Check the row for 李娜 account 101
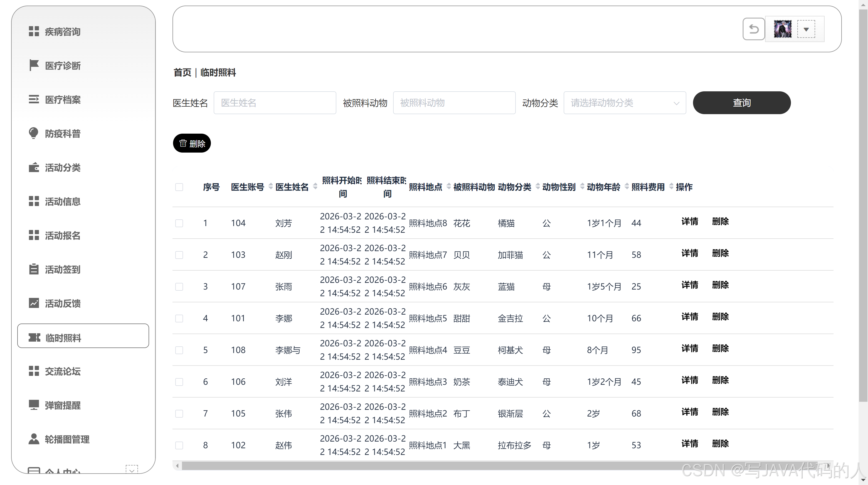This screenshot has width=868, height=485. click(x=179, y=319)
